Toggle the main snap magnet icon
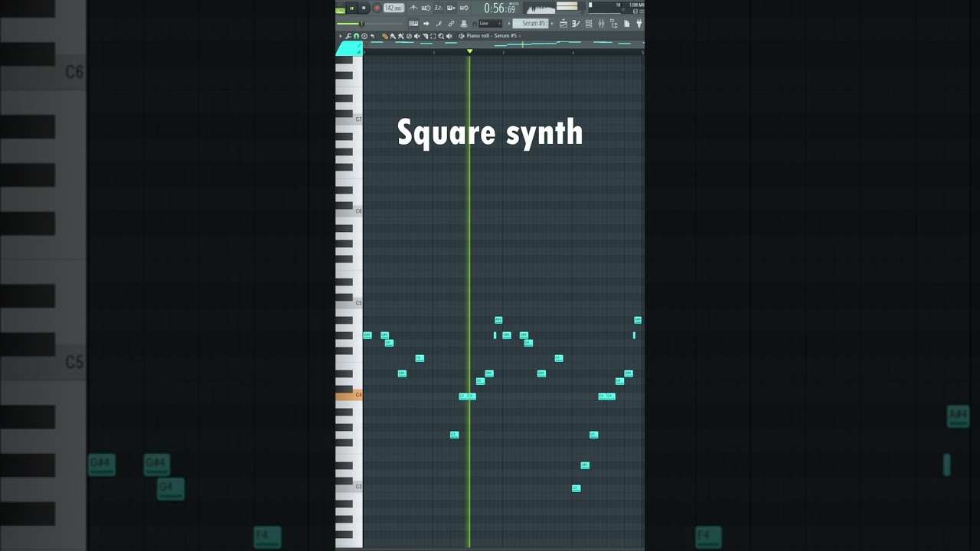 (474, 24)
